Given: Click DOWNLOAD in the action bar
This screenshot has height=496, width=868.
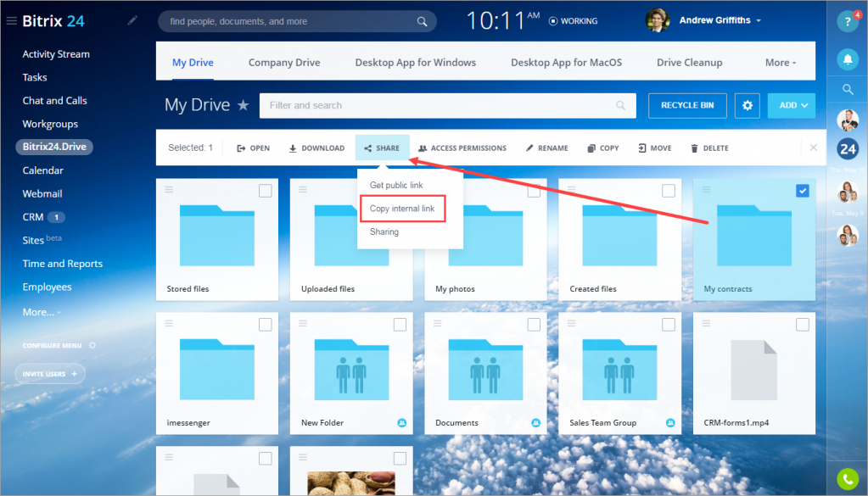Looking at the screenshot, I should 316,148.
